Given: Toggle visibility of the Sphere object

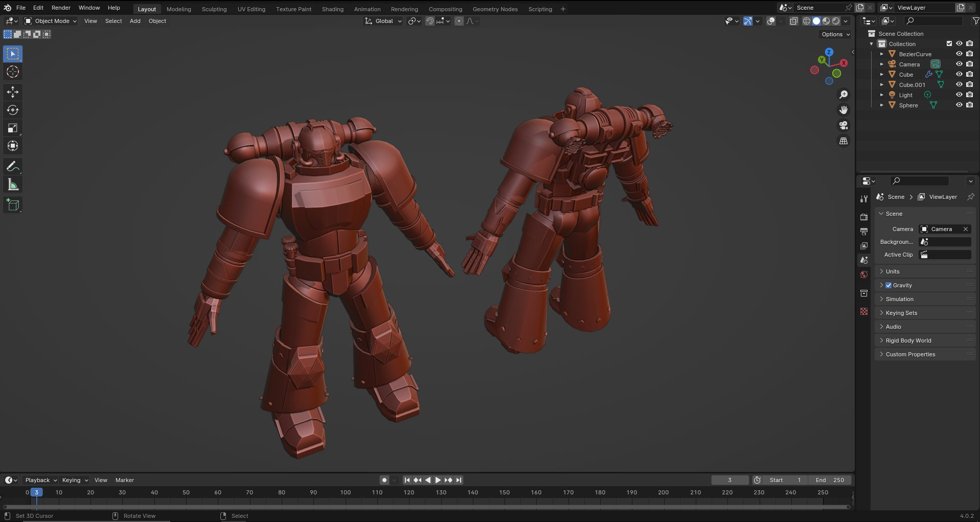Looking at the screenshot, I should click(x=959, y=105).
